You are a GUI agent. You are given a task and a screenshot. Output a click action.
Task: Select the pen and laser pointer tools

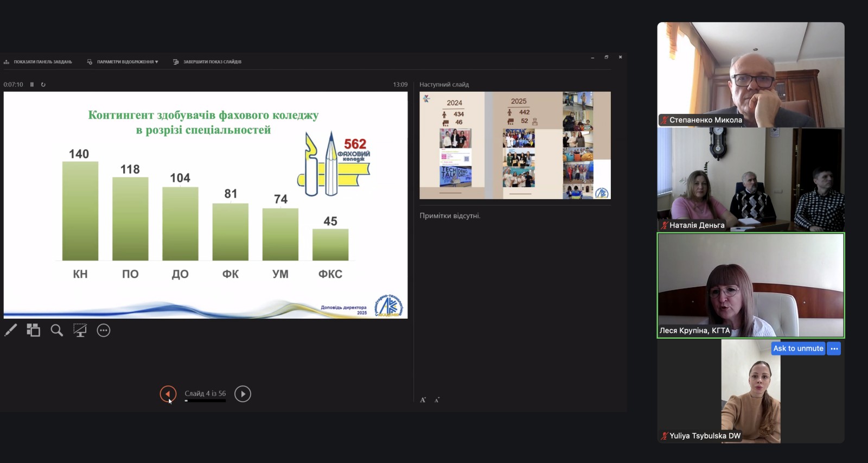coord(11,330)
